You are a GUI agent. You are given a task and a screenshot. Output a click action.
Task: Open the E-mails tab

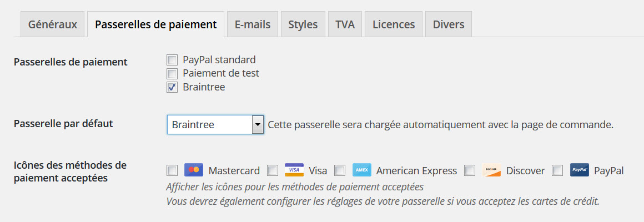coord(253,24)
